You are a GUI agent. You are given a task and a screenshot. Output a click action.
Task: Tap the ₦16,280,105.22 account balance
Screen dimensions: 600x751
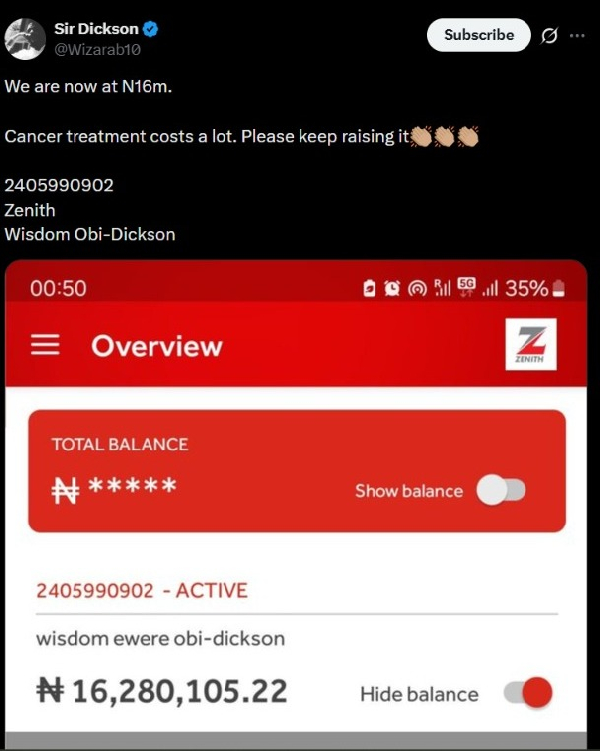coord(162,691)
